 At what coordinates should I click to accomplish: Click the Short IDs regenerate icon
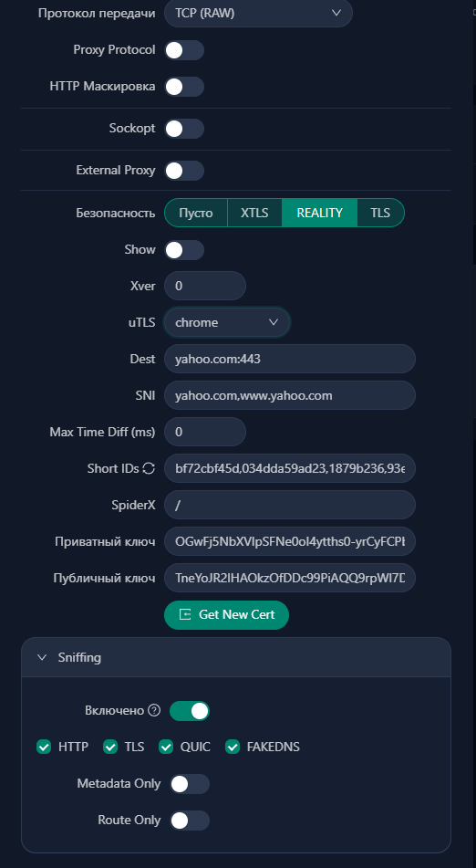pos(149,468)
